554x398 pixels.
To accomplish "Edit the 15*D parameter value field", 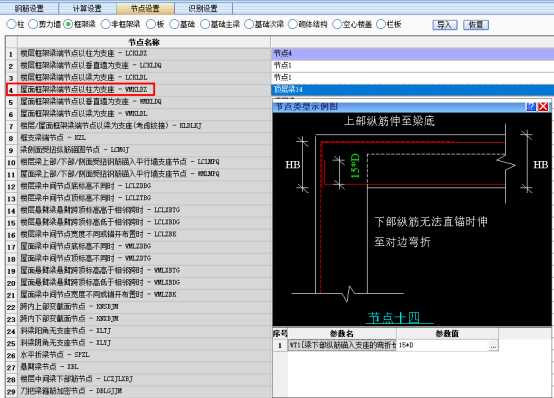I will pos(443,346).
